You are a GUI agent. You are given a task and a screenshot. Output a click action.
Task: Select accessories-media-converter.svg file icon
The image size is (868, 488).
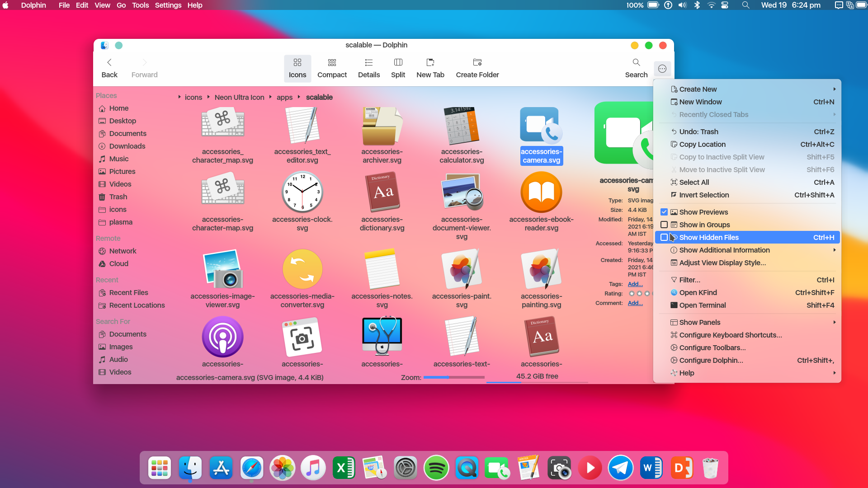coord(302,269)
